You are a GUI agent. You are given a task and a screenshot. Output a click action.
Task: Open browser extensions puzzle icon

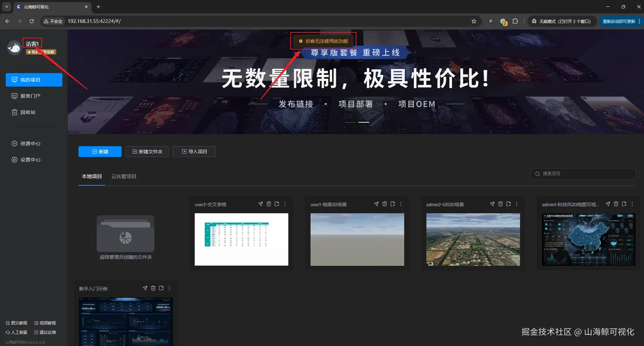pyautogui.click(x=515, y=21)
